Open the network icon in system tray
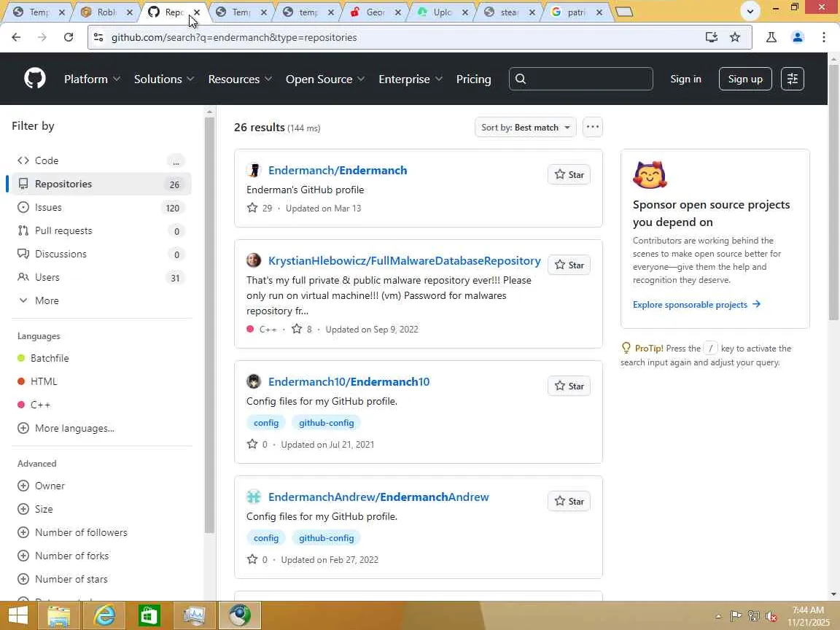Screen dimensions: 840x630 (754, 617)
